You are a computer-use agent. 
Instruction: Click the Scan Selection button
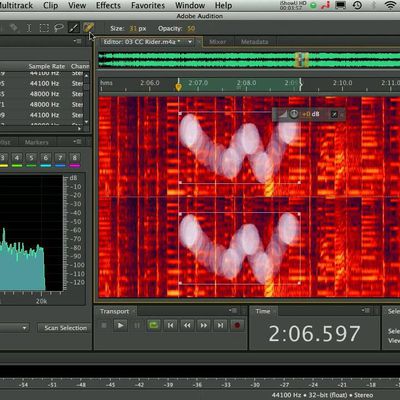pos(65,328)
